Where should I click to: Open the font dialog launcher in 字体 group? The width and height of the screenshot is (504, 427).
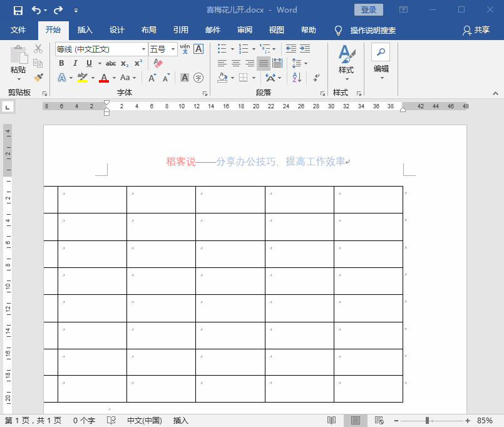pyautogui.click(x=205, y=93)
